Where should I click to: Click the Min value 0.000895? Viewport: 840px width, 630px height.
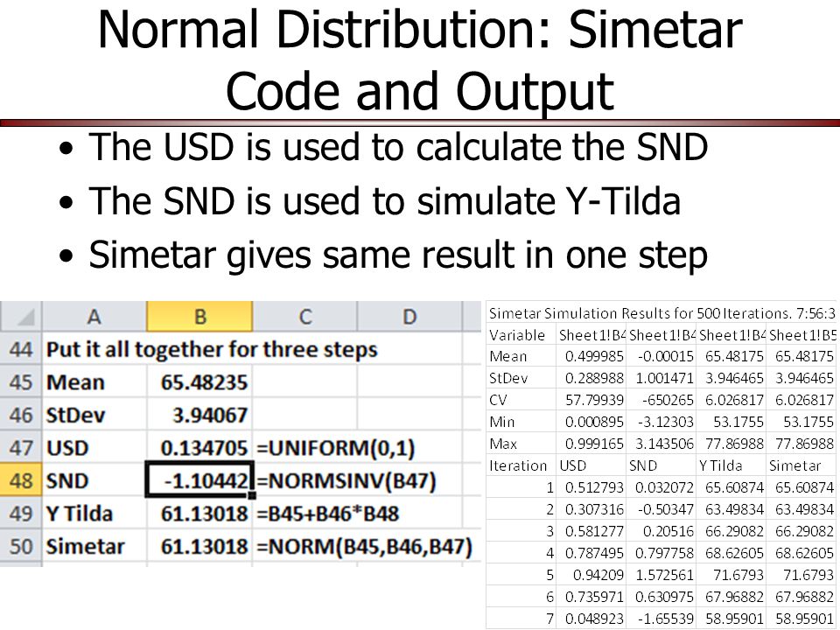[x=594, y=422]
